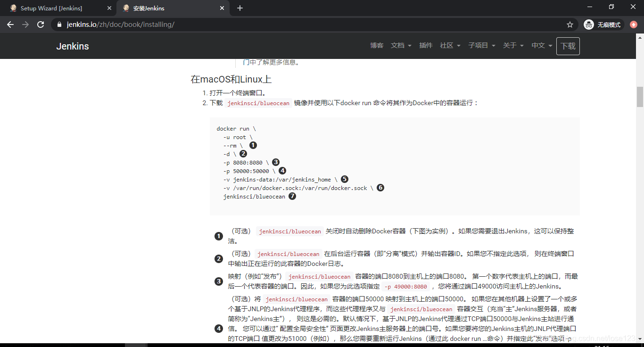Click jenkinsci/blueocean code in step 2 sentence
The width and height of the screenshot is (644, 347).
pyautogui.click(x=258, y=103)
